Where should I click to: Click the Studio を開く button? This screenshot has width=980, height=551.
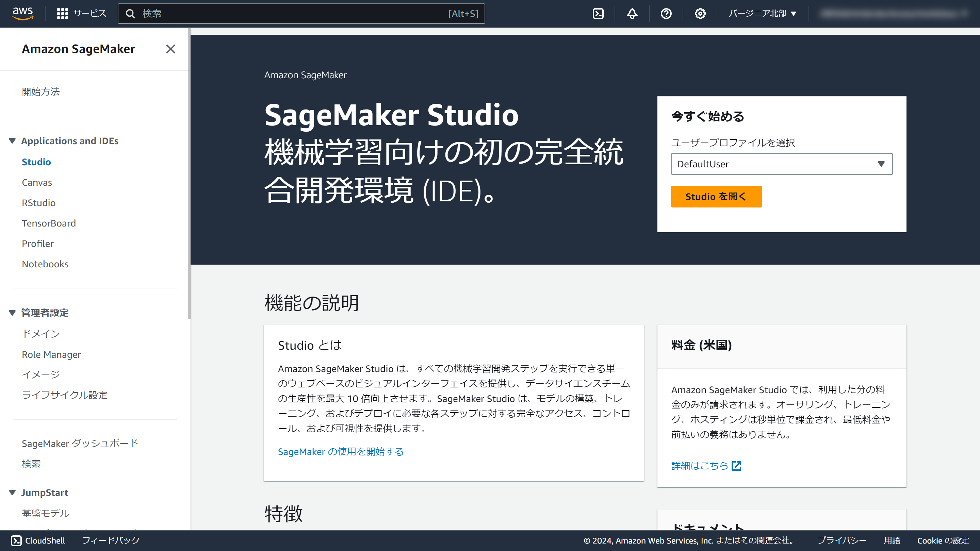pos(716,197)
